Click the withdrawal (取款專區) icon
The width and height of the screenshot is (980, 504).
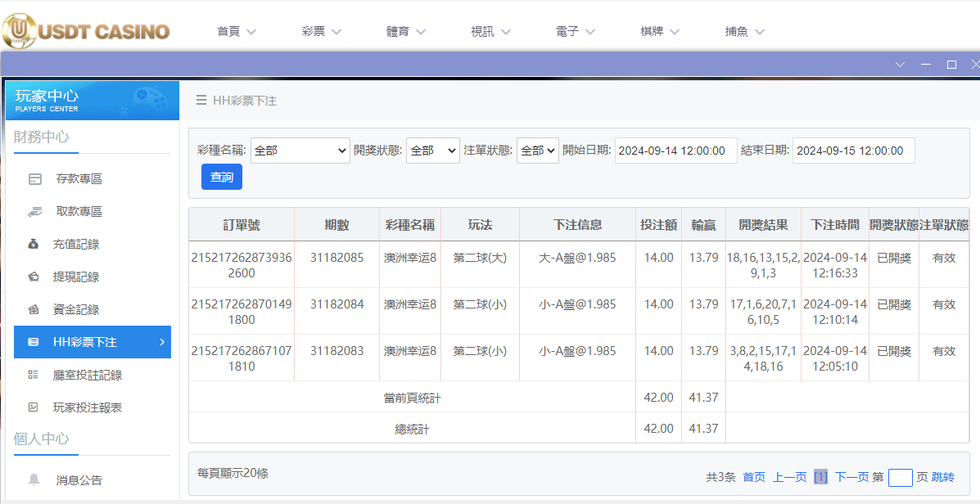point(34,212)
